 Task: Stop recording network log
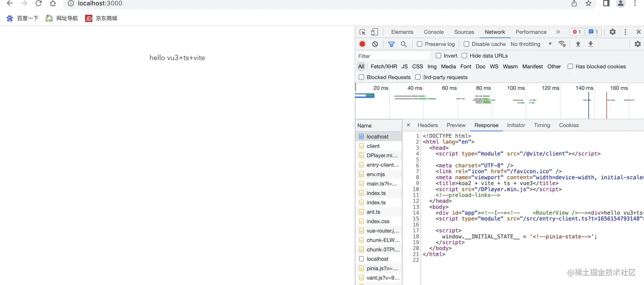[x=362, y=44]
